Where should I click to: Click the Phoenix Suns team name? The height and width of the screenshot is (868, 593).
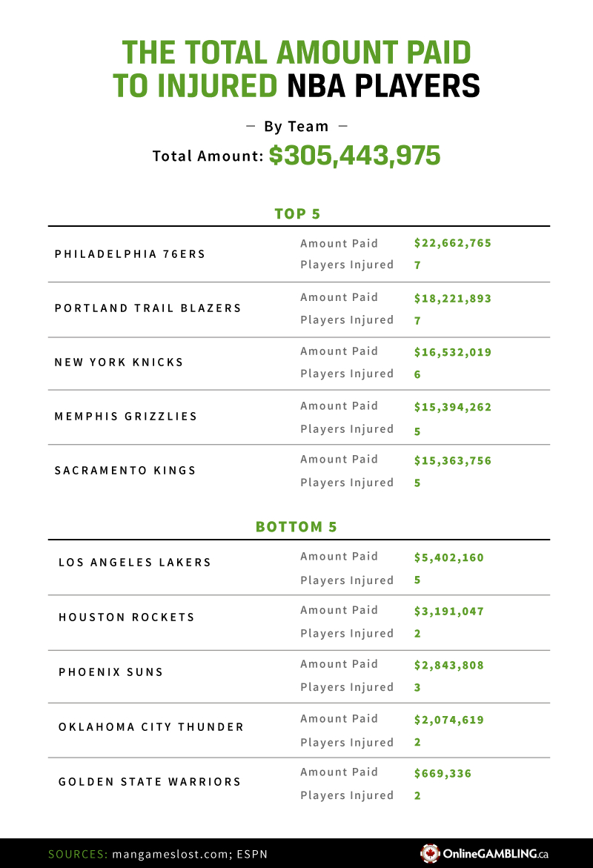coord(111,672)
